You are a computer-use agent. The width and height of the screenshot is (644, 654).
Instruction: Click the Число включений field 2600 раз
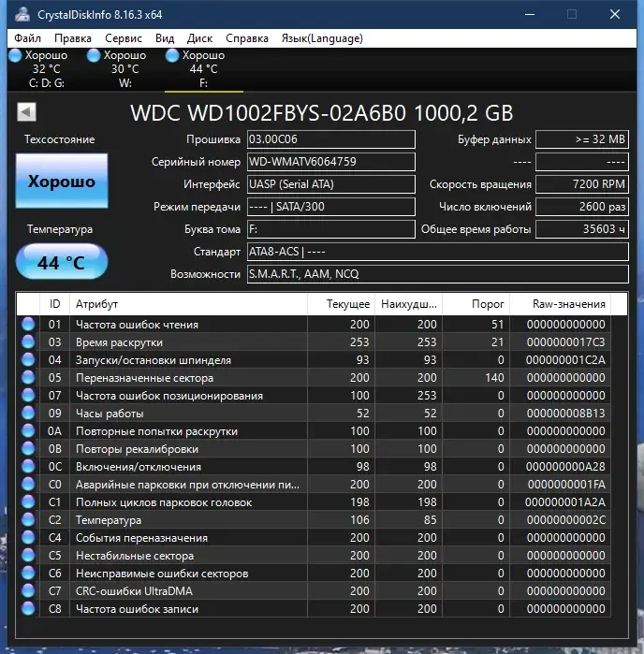(x=582, y=207)
